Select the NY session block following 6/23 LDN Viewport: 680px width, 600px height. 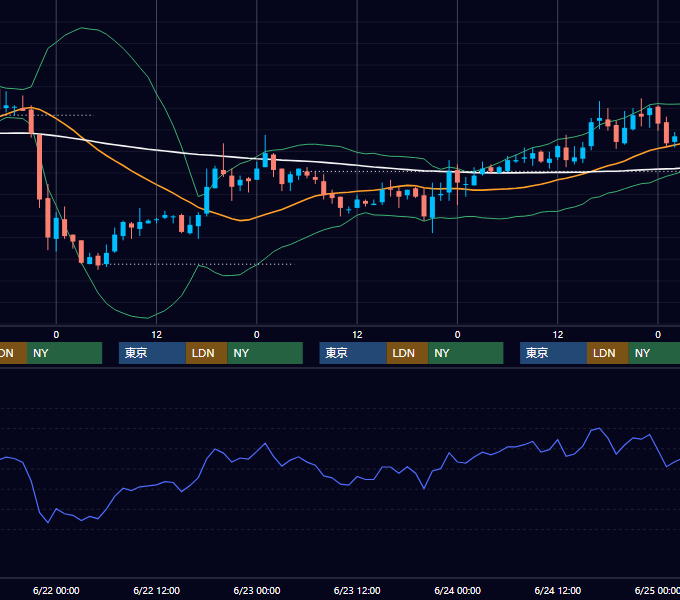[466, 353]
